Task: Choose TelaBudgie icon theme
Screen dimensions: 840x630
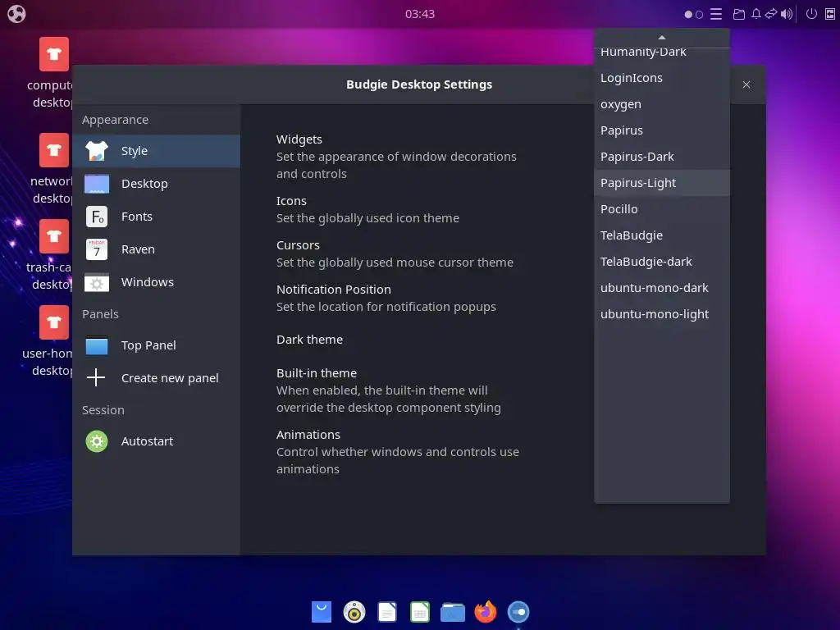Action: (662, 235)
